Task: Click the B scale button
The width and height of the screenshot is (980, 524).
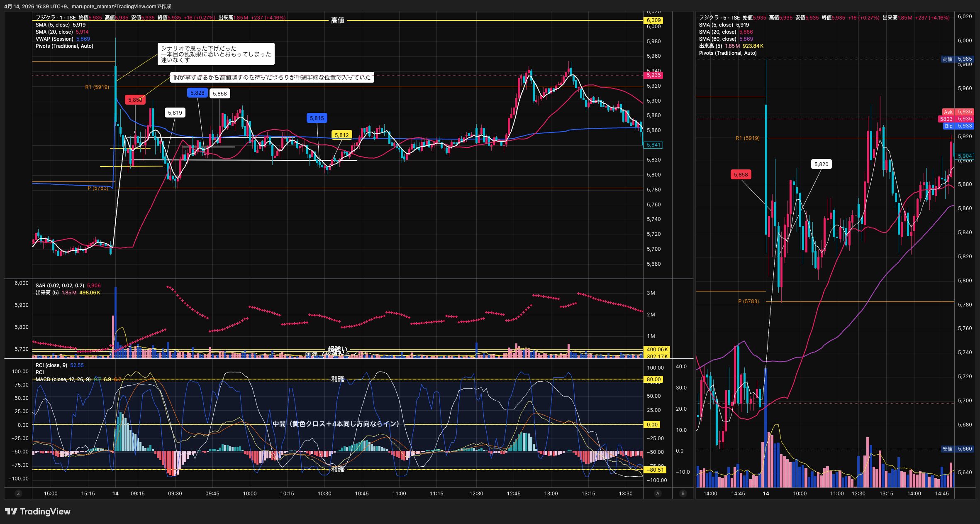Action: 683,493
